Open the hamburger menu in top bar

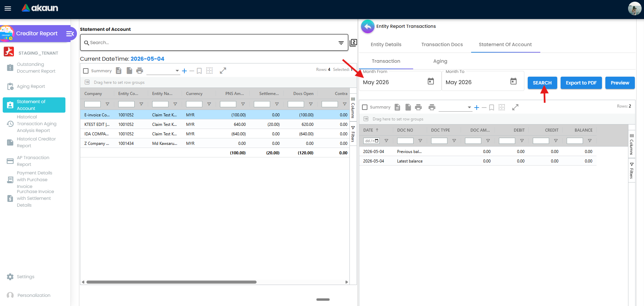tap(8, 8)
